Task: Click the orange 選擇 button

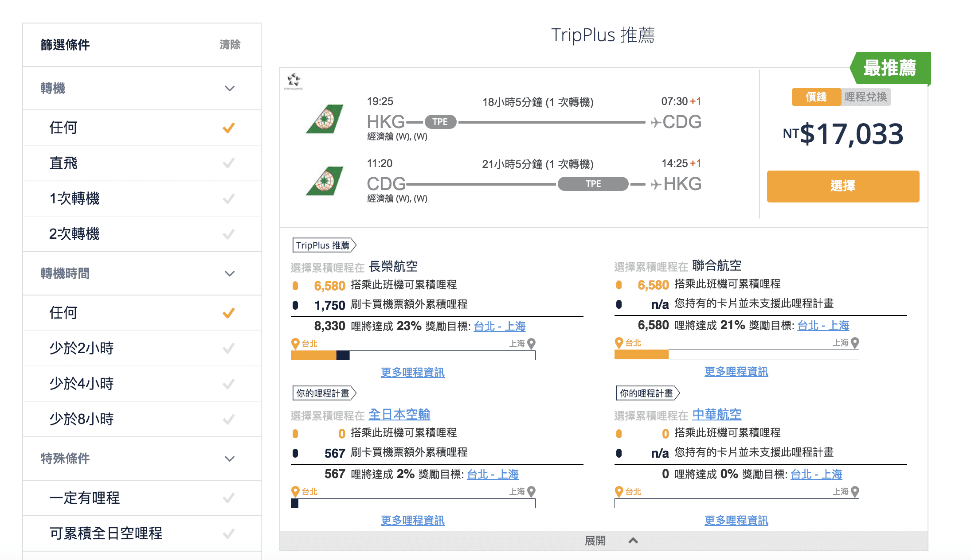Action: point(843,186)
